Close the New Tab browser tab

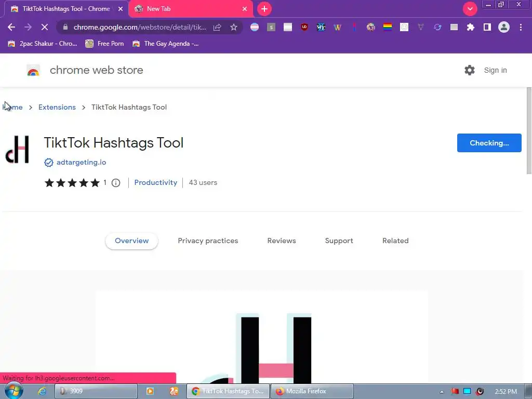pos(245,9)
